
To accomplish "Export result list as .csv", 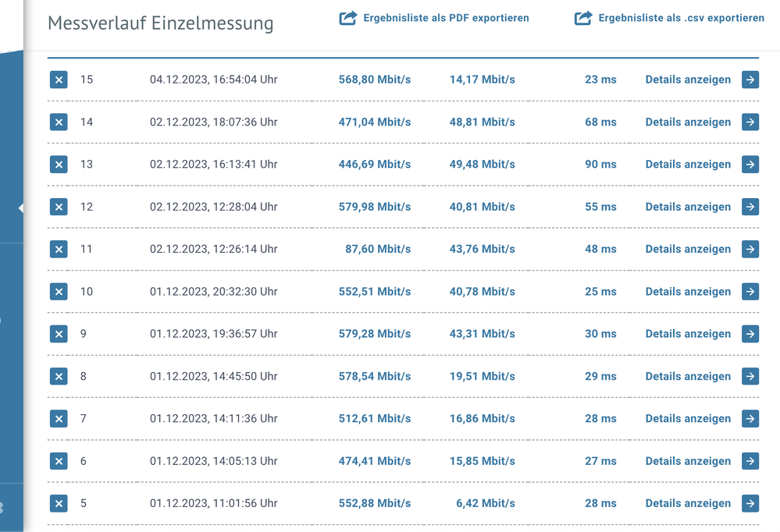I will coord(681,18).
